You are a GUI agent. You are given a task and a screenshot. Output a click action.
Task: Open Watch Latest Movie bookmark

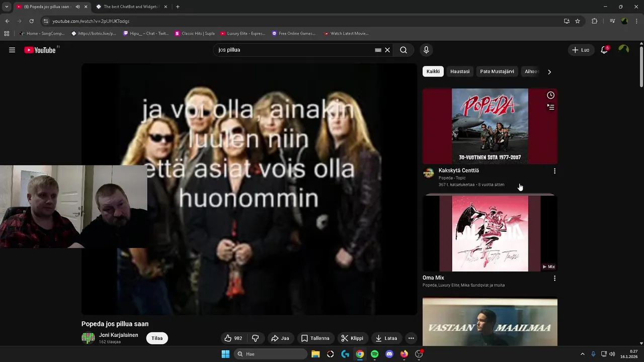[346, 34]
